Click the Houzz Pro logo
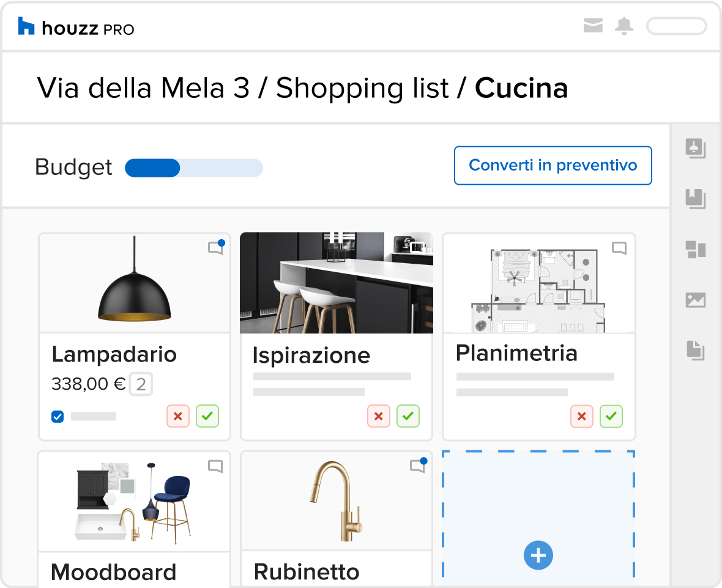The height and width of the screenshot is (588, 722). 76,27
